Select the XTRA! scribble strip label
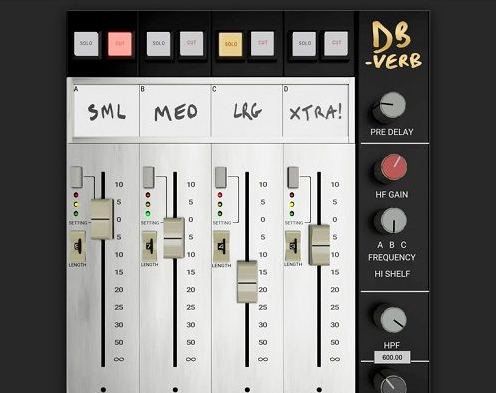This screenshot has height=393, width=496. pos(315,111)
